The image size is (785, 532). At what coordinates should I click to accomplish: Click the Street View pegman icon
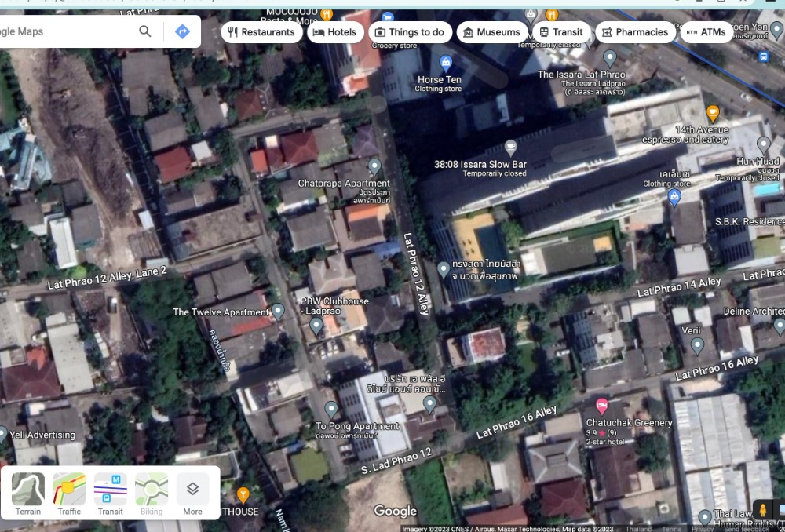[762, 510]
